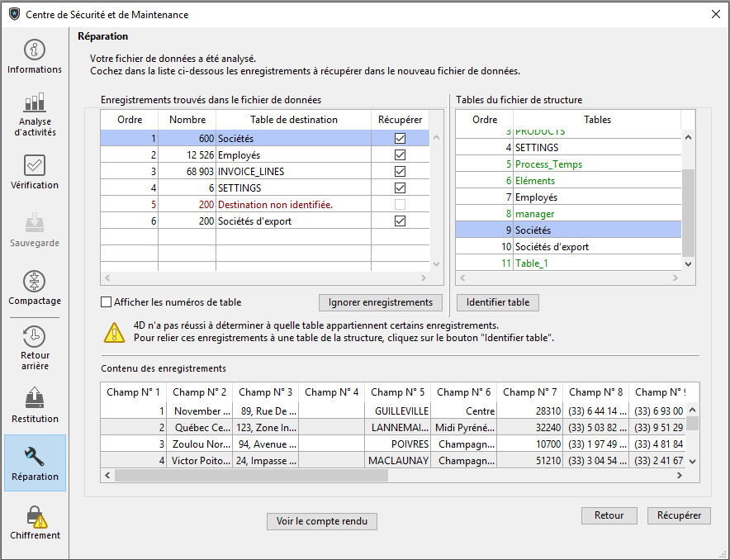Enable Afficher les numéros de table
This screenshot has width=730, height=560.
click(106, 302)
